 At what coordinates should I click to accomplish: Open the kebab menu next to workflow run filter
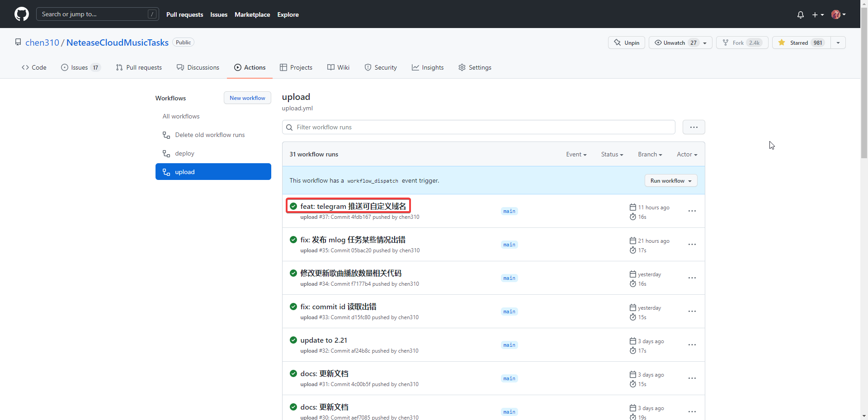[x=693, y=127]
